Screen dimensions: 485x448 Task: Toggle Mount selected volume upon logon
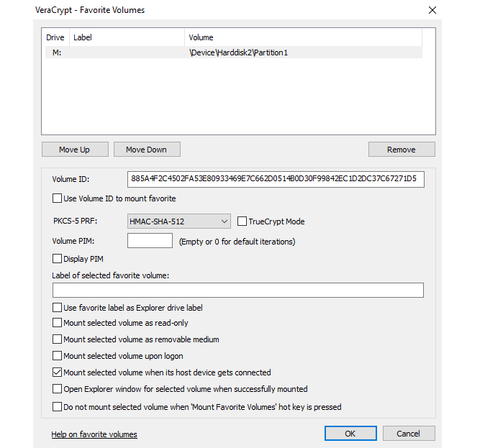click(x=58, y=356)
